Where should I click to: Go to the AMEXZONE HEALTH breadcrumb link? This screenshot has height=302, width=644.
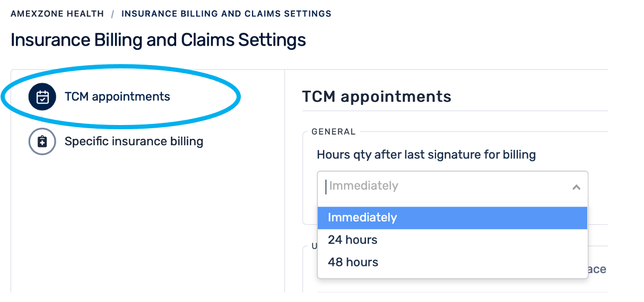coord(57,14)
